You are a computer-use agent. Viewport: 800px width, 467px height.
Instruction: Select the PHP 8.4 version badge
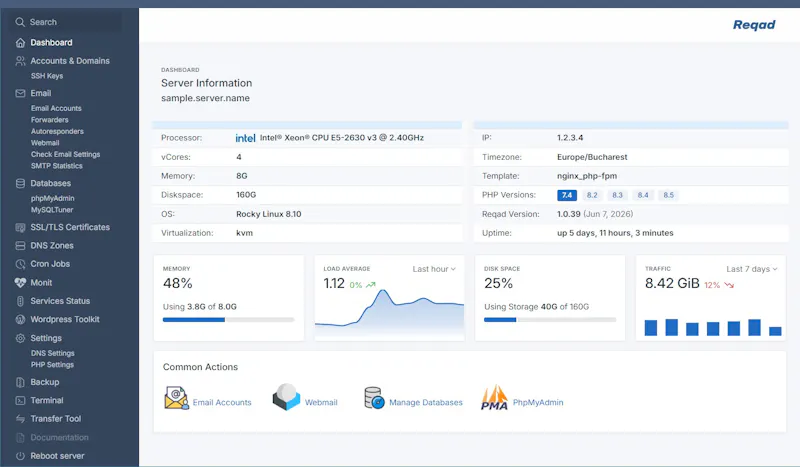[643, 195]
